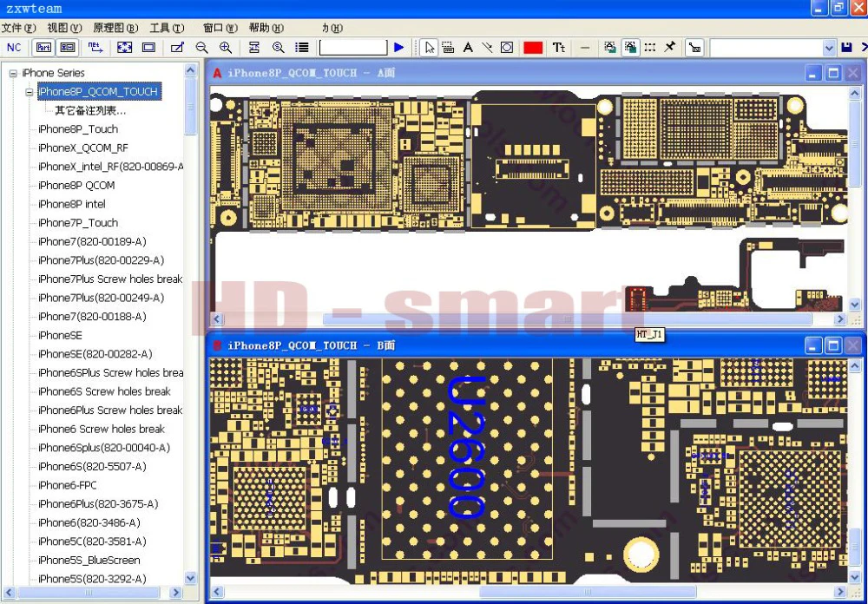Click the search magnifier icon
Screen dimensions: 868x604
click(279, 48)
